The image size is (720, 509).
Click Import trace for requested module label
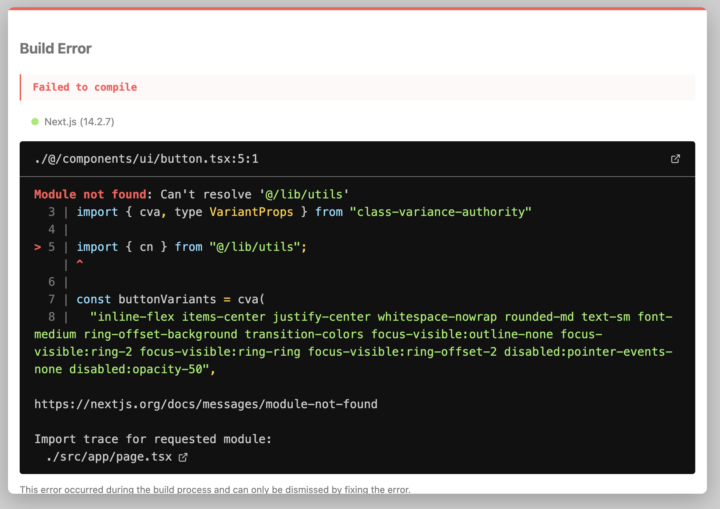(153, 439)
